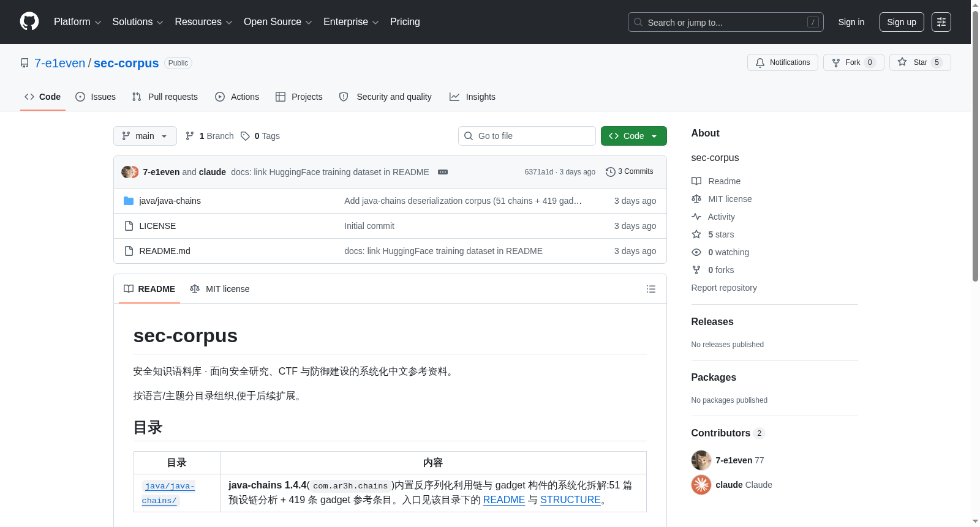Open the main branch selector dropdown
The image size is (980, 527).
(x=145, y=136)
